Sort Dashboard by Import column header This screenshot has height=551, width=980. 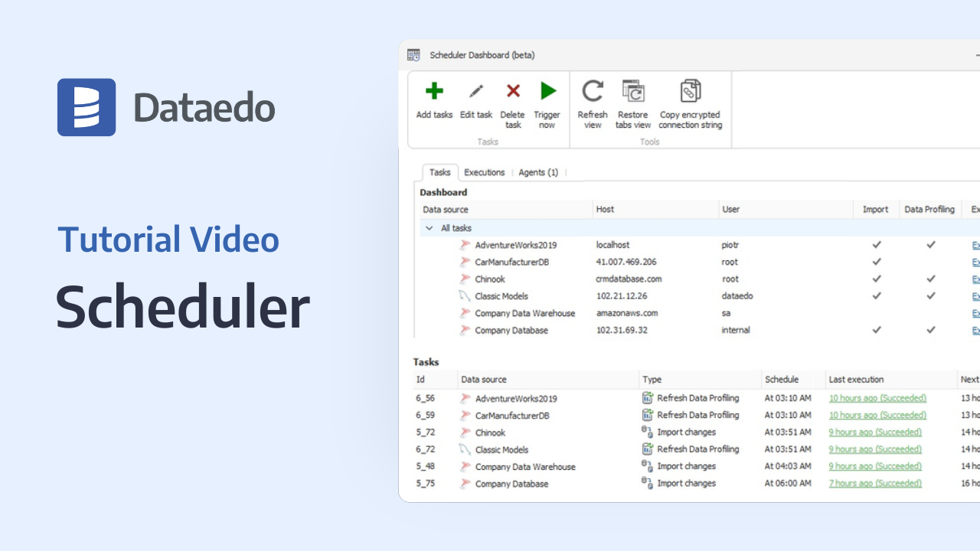coord(876,210)
